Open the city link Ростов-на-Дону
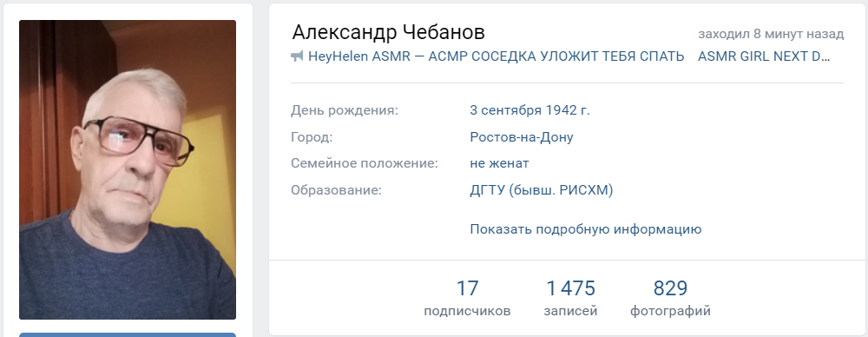868x337 pixels. pyautogui.click(x=522, y=137)
